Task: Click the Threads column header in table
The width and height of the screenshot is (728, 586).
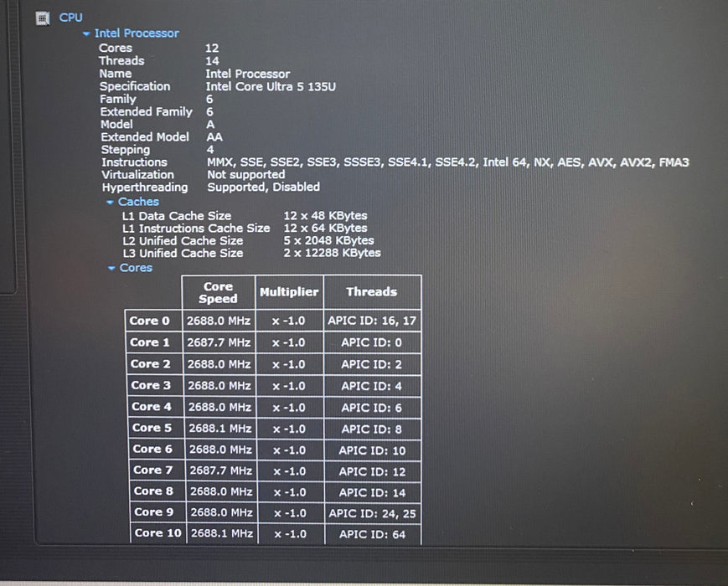Action: pyautogui.click(x=372, y=292)
